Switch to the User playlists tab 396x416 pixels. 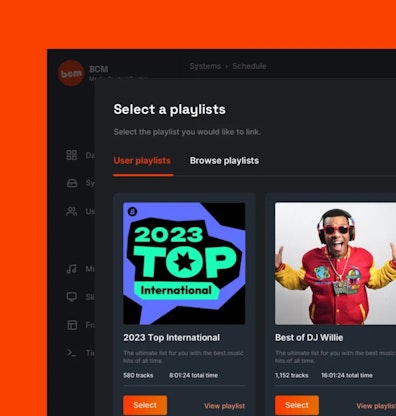tap(142, 161)
